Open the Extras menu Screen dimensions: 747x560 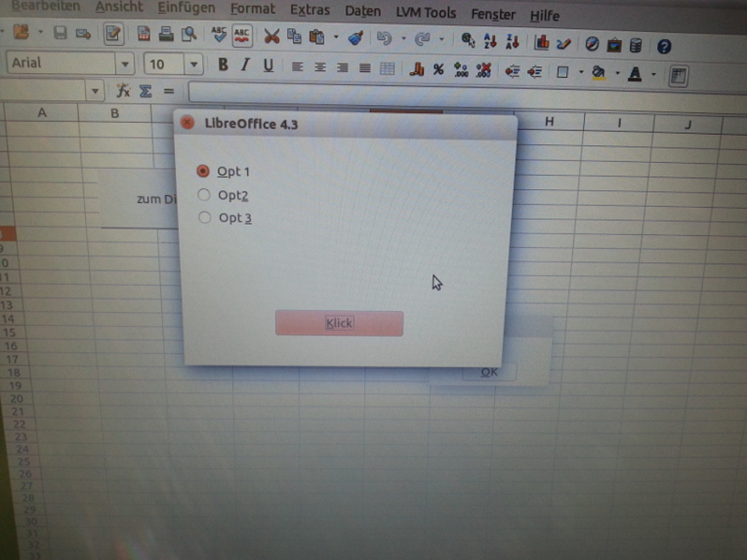pyautogui.click(x=310, y=10)
